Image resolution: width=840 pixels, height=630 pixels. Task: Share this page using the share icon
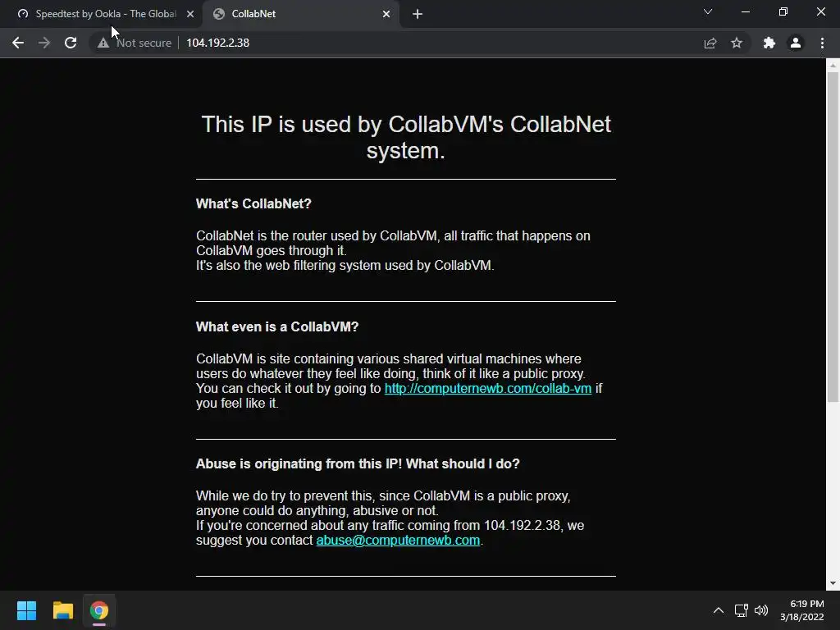tap(710, 43)
